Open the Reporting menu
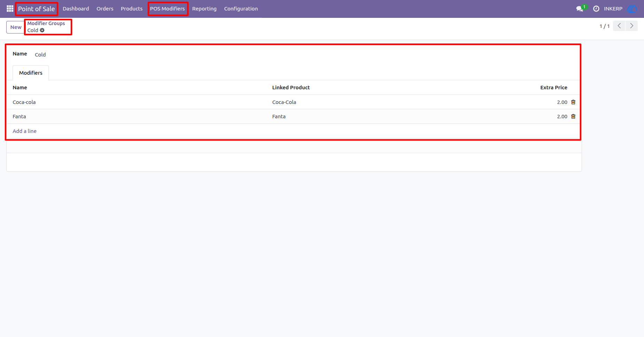This screenshot has height=337, width=644. [x=204, y=9]
